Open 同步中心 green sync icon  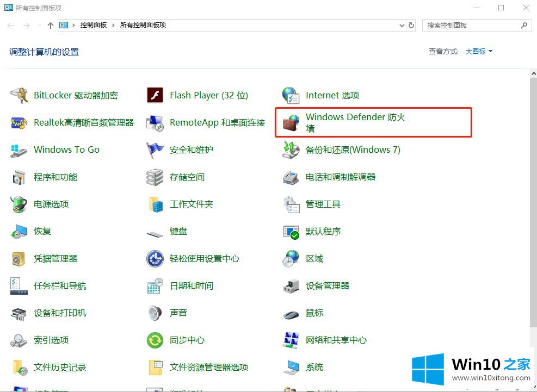155,340
